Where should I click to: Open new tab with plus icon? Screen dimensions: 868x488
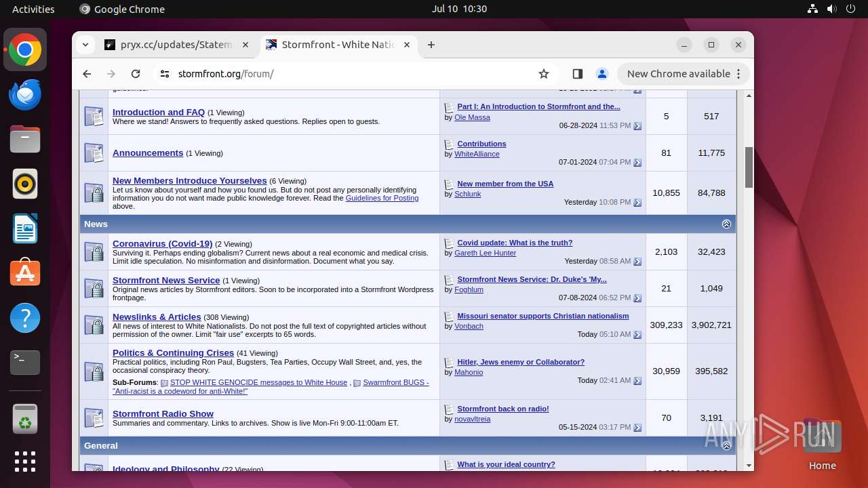[x=431, y=45]
